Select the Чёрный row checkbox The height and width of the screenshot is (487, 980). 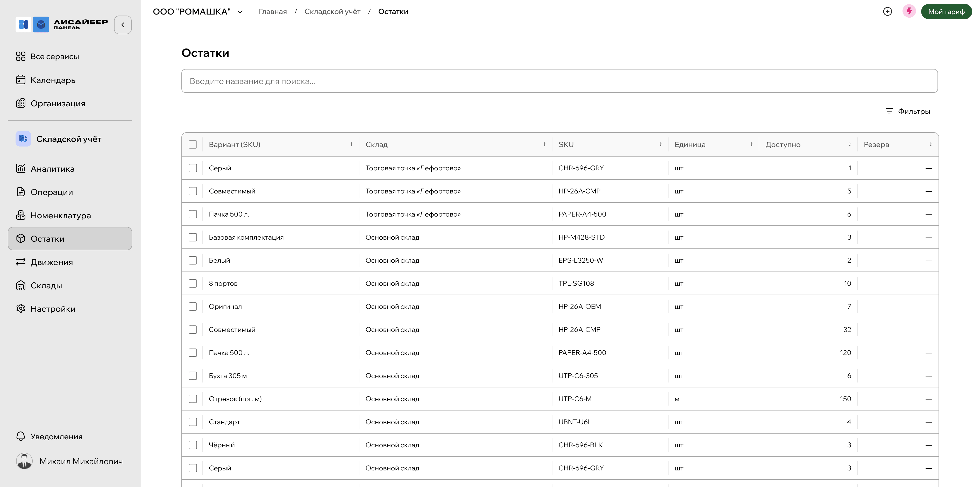(193, 445)
